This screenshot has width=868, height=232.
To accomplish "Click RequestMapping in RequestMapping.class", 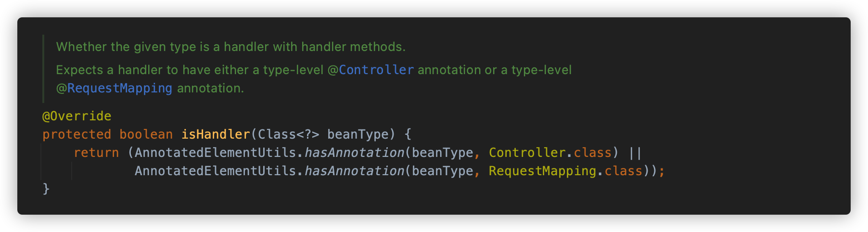I will click(542, 171).
